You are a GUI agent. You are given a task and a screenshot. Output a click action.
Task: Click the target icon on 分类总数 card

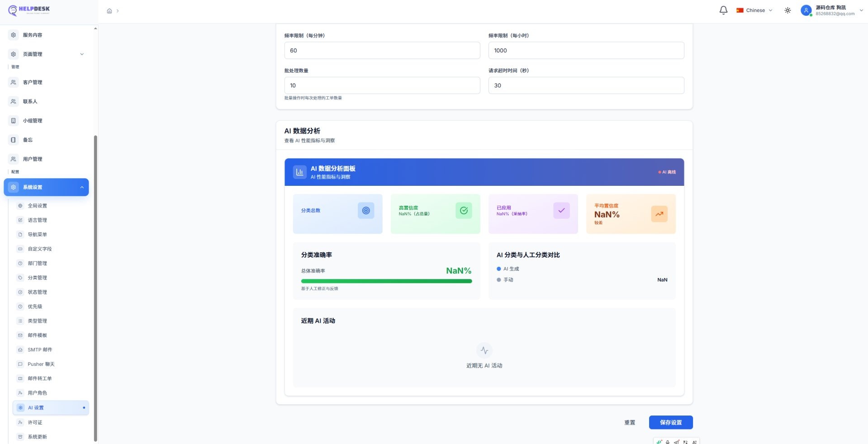366,211
